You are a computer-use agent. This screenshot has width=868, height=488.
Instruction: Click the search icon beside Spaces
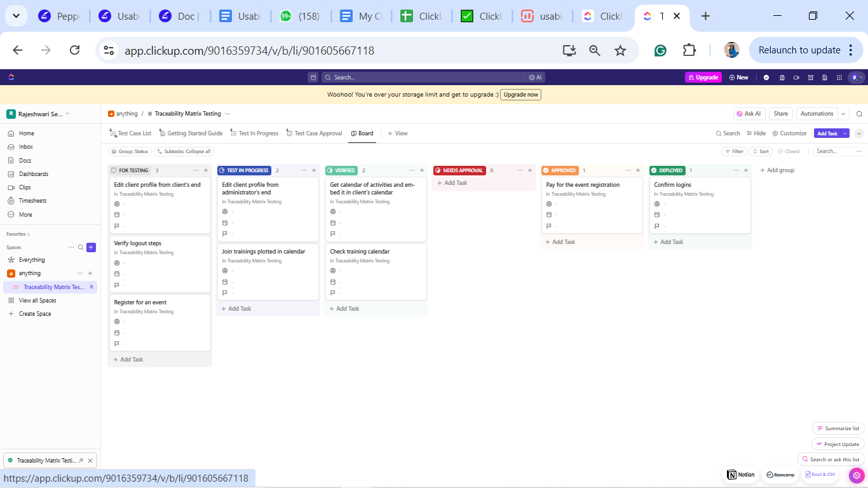[81, 247]
